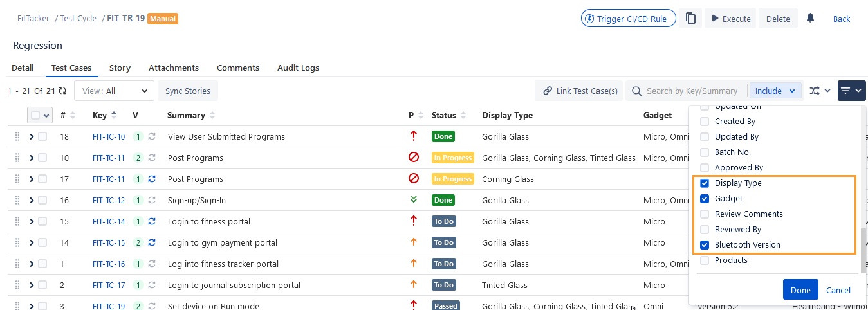Expand Login to gym payment portal row

(32, 242)
